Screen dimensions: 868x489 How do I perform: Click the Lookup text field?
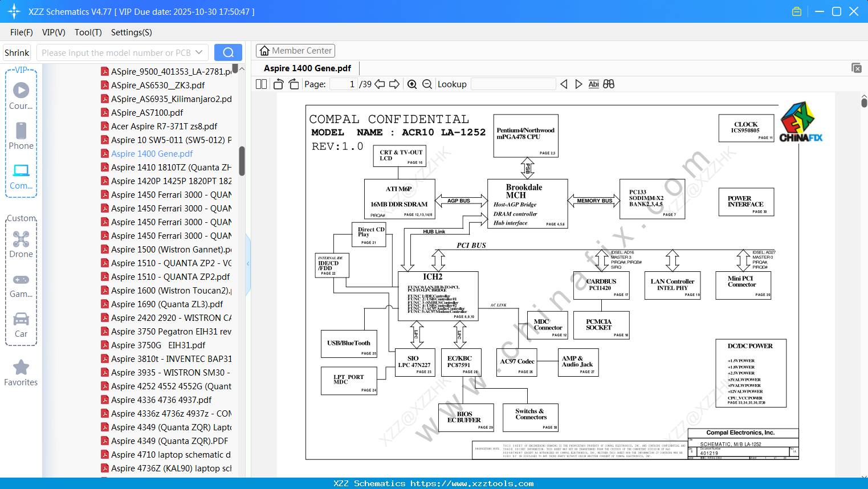(514, 84)
